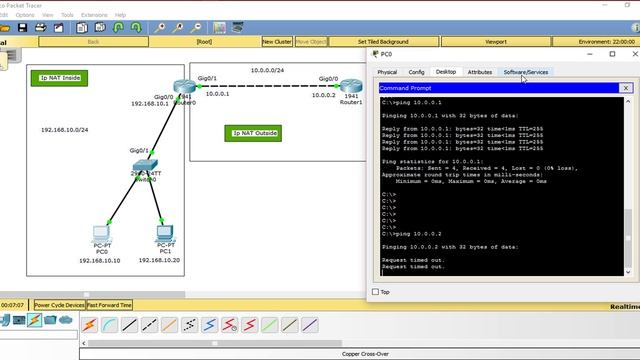The image size is (640, 360).
Task: Click connections list scroll-left arrow
Action: pos(84,343)
